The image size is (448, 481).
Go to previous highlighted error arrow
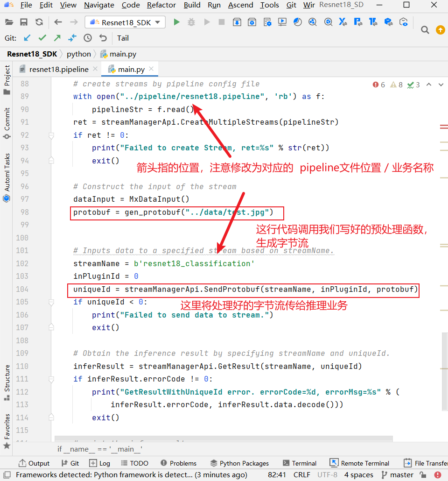[429, 85]
